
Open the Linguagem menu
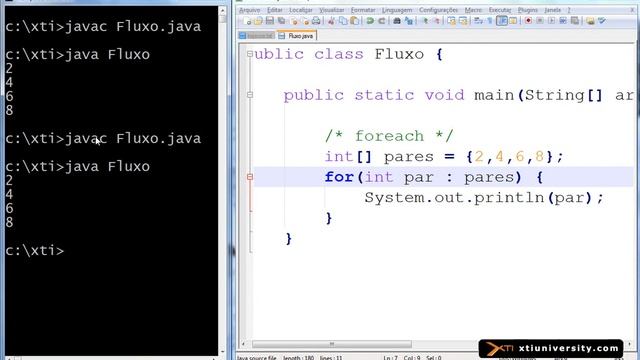point(397,10)
